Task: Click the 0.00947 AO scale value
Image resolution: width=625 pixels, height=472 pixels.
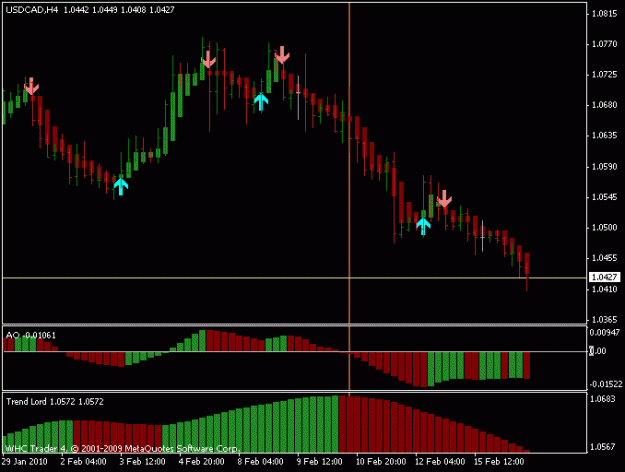Action: pyautogui.click(x=605, y=332)
